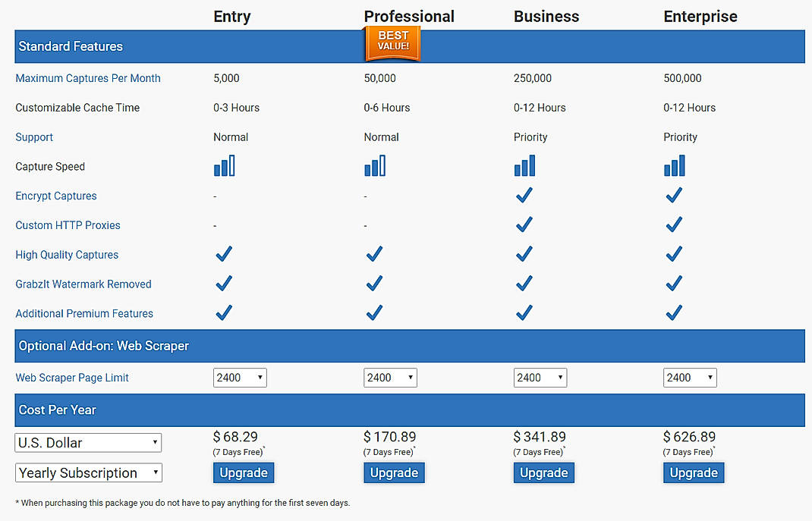Click the Capture Speed bars in Enterprise column
This screenshot has width=812, height=521.
click(674, 165)
